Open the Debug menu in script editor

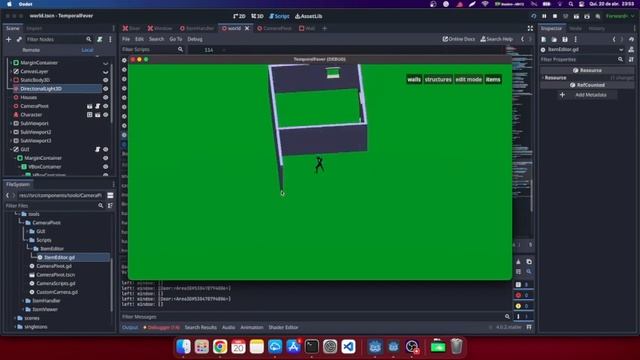[195, 39]
